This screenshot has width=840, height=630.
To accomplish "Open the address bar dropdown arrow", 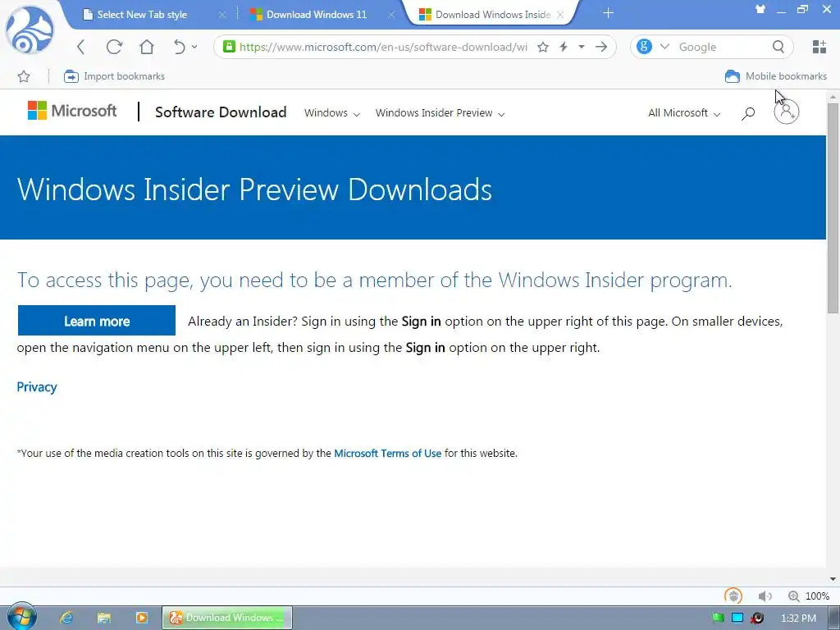I will point(582,47).
